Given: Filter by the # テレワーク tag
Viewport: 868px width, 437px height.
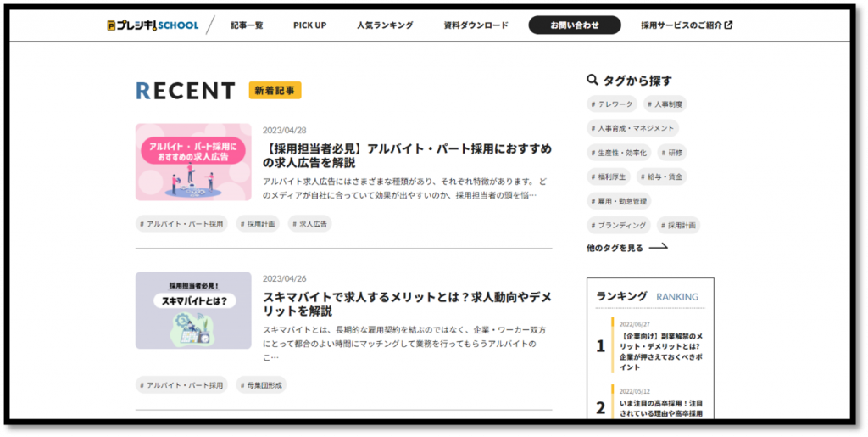Looking at the screenshot, I should [x=612, y=104].
